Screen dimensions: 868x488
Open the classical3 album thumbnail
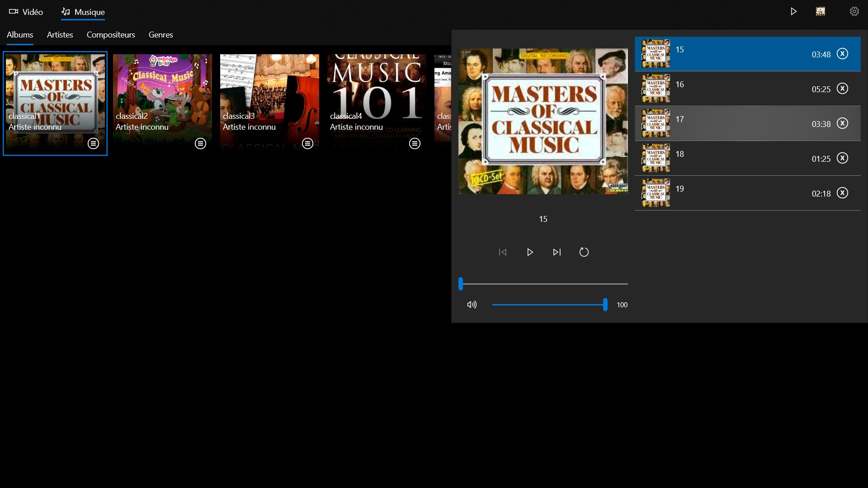coord(269,90)
